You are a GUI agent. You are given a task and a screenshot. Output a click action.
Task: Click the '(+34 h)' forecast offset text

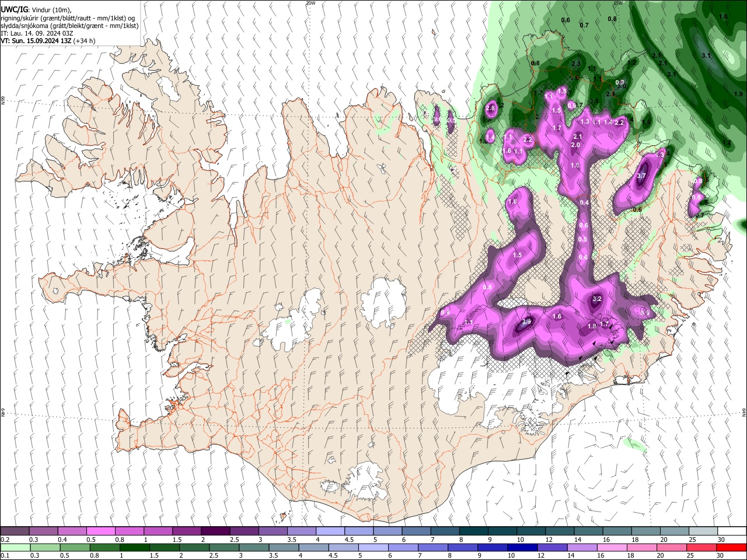coord(85,41)
